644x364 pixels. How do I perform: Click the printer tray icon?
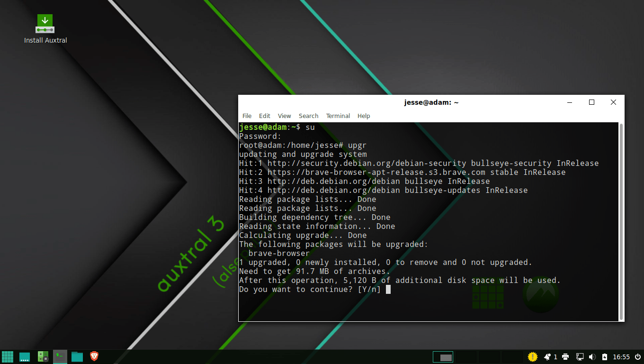[565, 357]
